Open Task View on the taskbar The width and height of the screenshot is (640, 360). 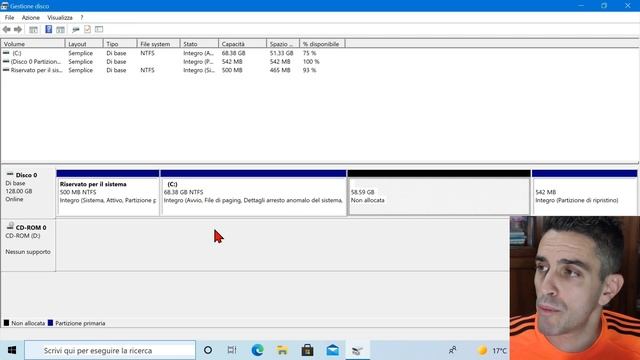click(x=232, y=350)
